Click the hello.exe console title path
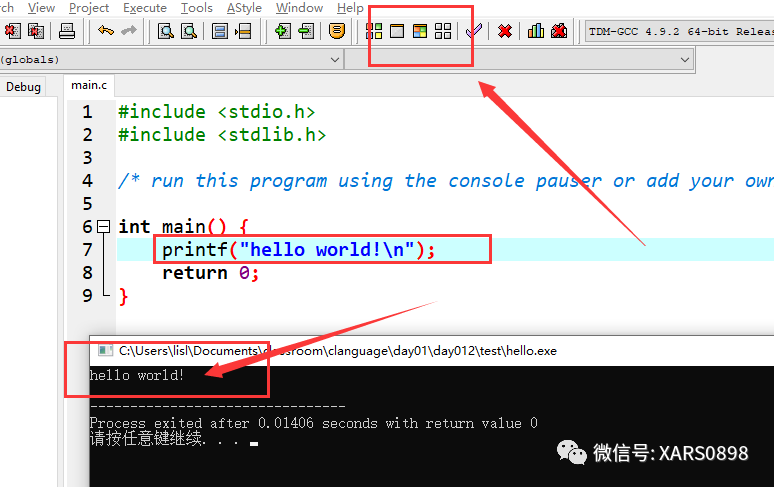 tap(338, 351)
